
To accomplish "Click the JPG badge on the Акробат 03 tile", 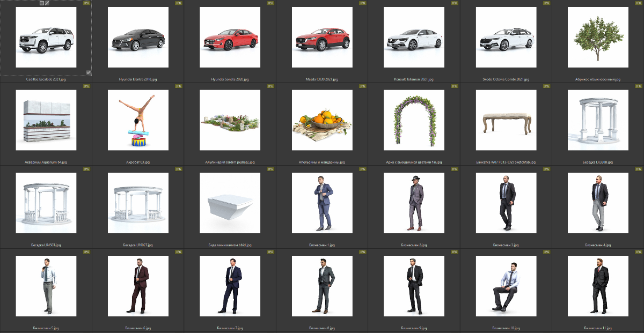I will click(179, 86).
